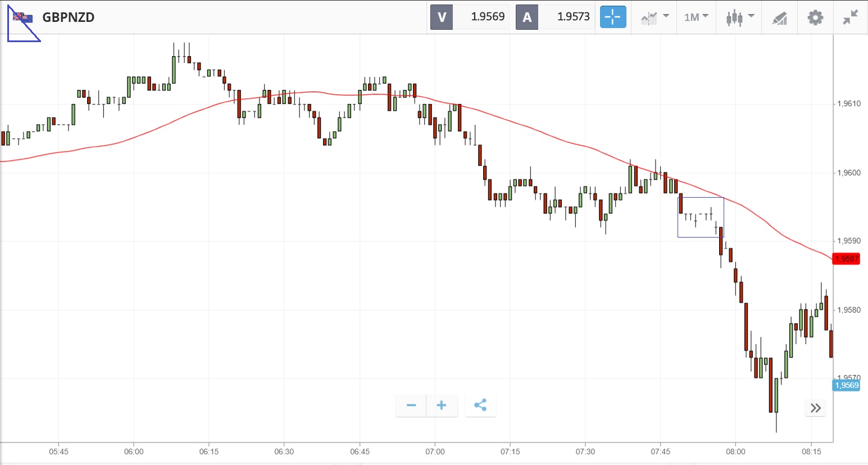Collapse the chart from fullscreen
Image resolution: width=868 pixels, height=465 pixels.
coord(851,17)
